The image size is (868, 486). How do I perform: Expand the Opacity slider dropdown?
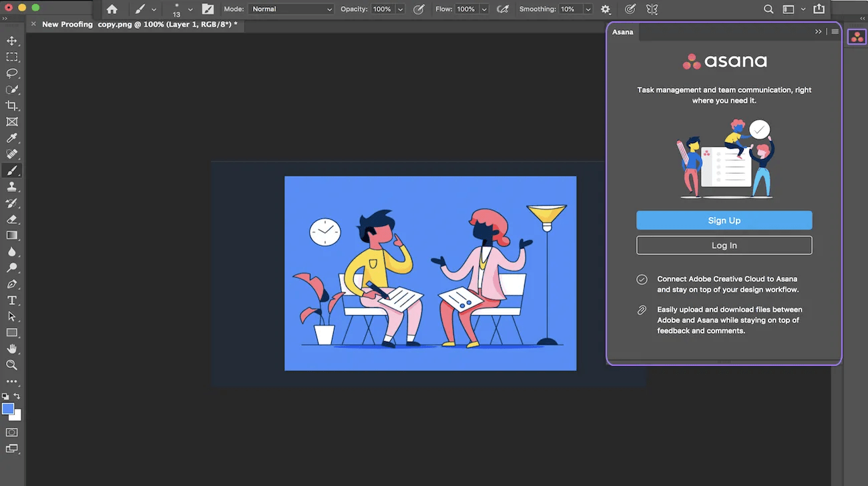[x=400, y=9]
